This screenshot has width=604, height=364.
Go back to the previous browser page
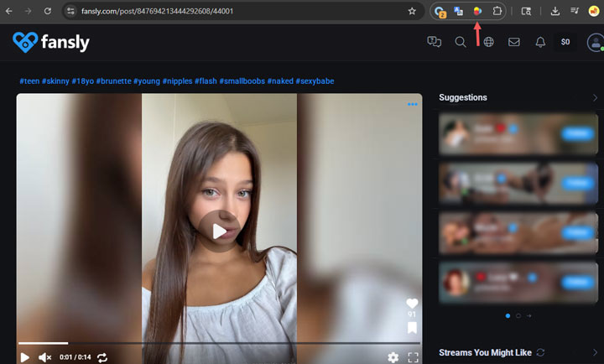point(9,11)
